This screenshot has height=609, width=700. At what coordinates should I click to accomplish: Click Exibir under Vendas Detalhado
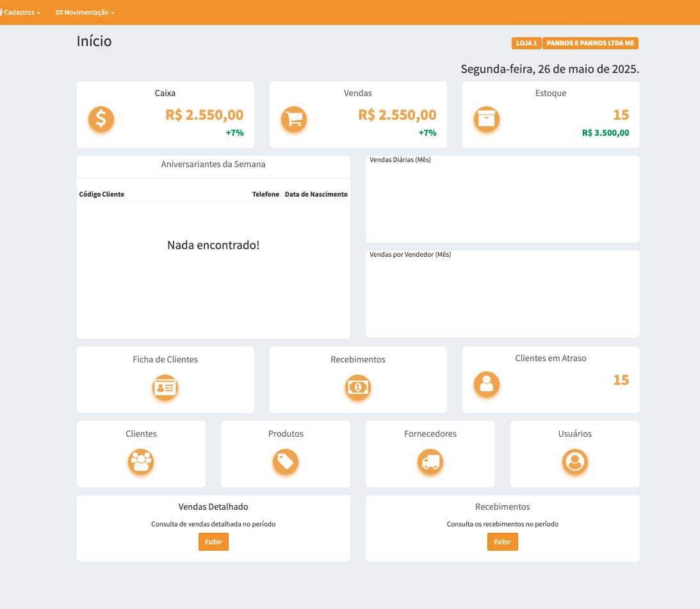pos(213,542)
